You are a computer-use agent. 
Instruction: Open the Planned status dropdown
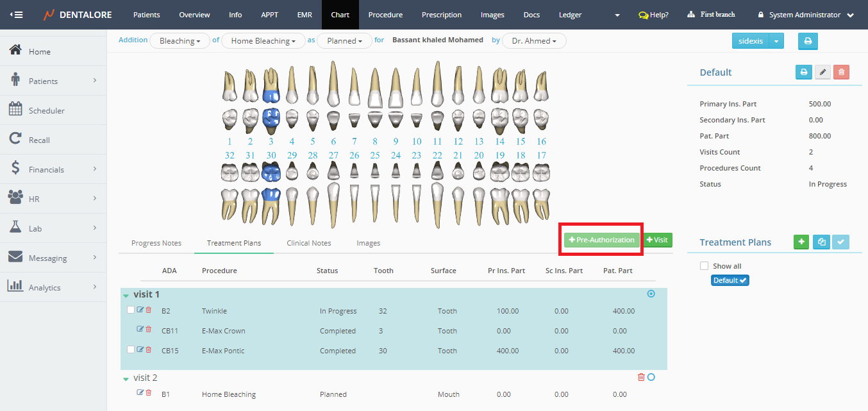coord(344,41)
